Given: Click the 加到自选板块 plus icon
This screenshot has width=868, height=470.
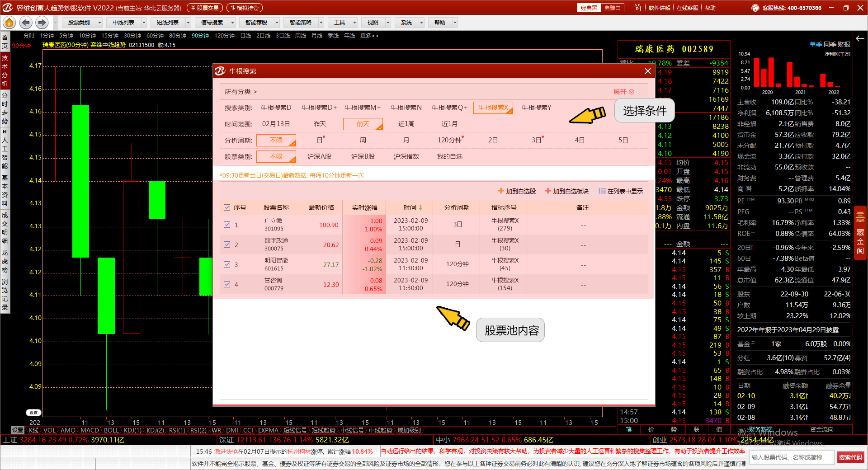Looking at the screenshot, I should (547, 191).
